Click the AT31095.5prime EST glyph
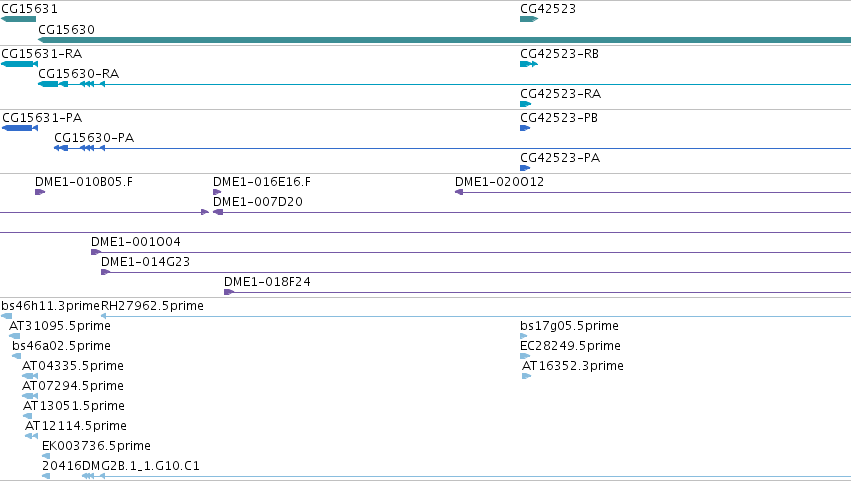Viewport: 851px width, 481px height. (15, 337)
